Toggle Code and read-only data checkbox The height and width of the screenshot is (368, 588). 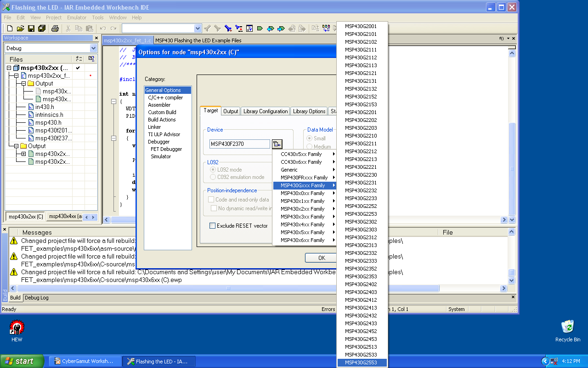(211, 200)
